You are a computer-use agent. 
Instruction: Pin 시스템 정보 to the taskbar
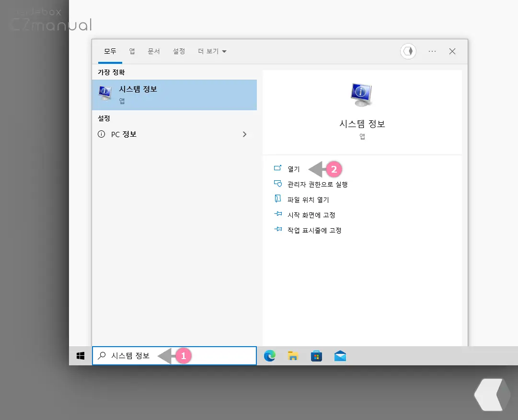tap(315, 230)
